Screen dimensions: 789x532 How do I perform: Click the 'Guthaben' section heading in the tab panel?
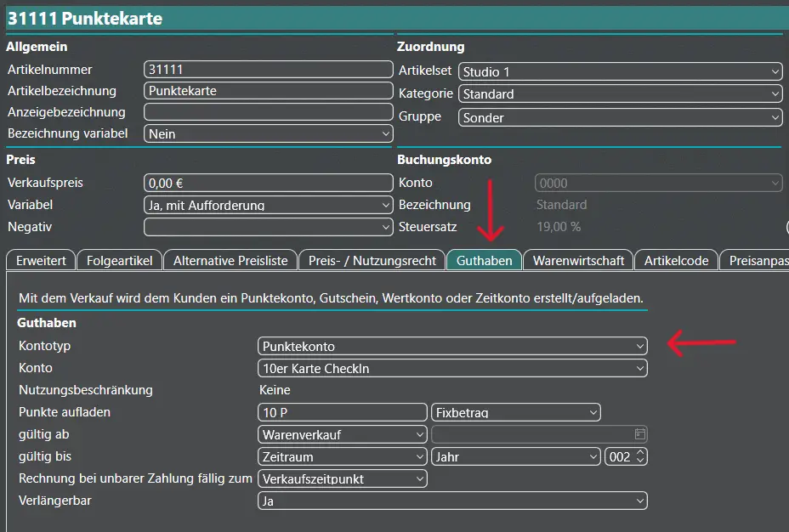[47, 323]
